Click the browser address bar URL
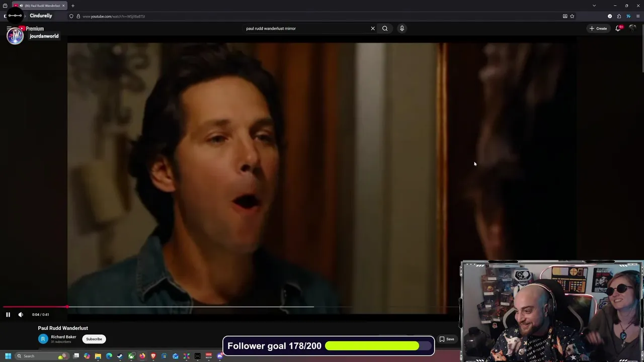 [x=114, y=17]
